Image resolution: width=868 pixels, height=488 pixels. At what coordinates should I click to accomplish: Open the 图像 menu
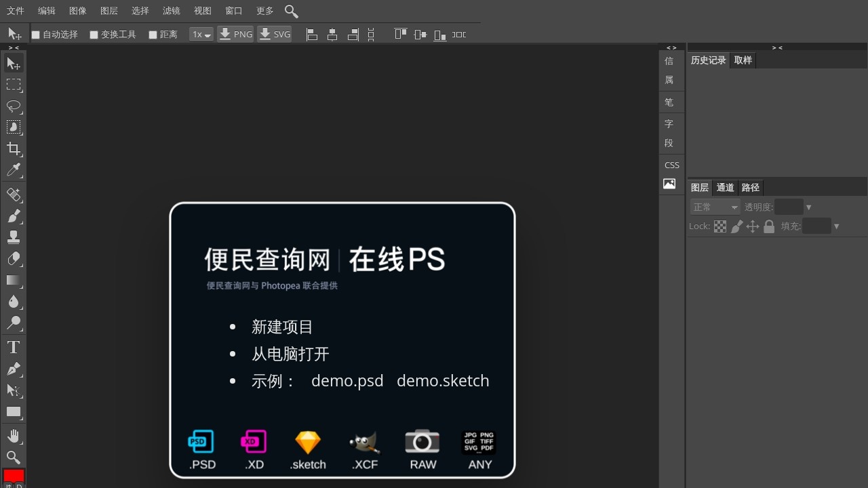pyautogui.click(x=78, y=11)
